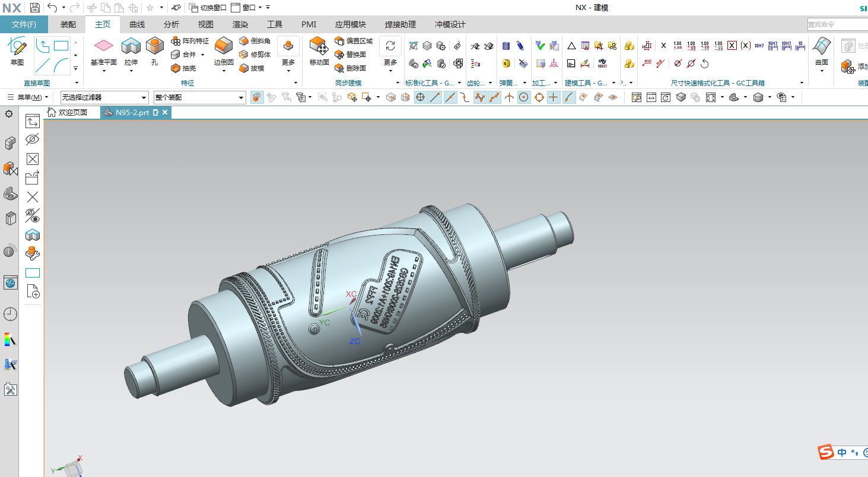The image size is (868, 477).
Task: Switch to the 分析 ribbon tab
Action: [171, 24]
